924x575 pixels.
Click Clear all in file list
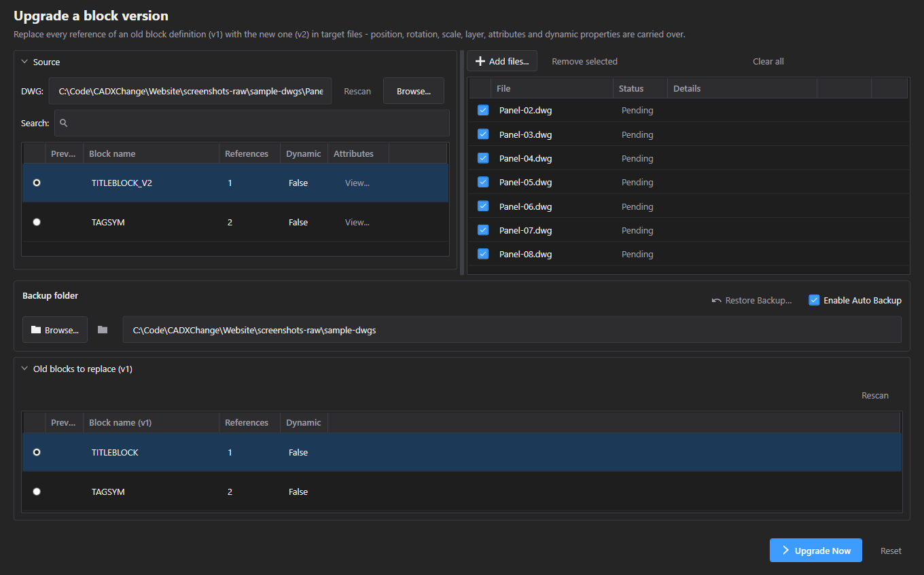coord(768,61)
